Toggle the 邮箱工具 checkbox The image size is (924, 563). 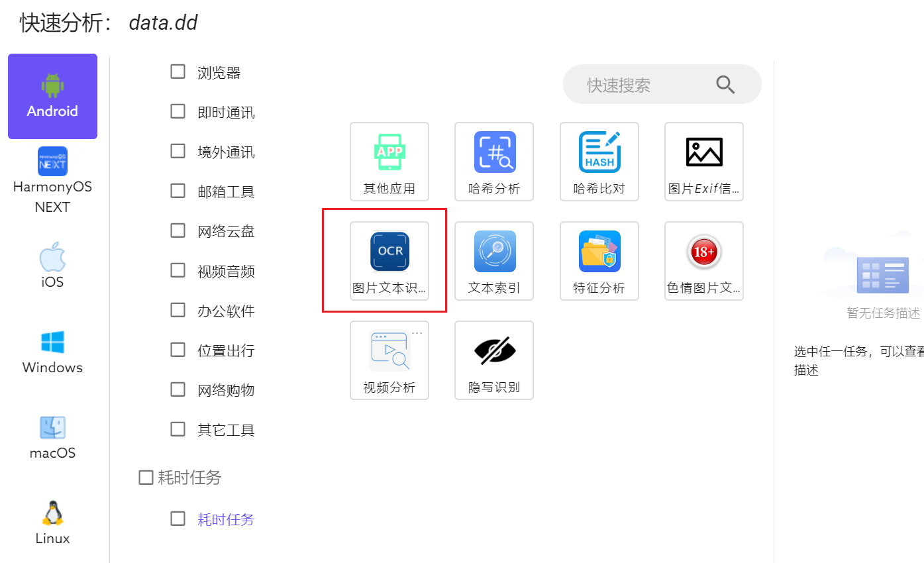click(x=178, y=191)
